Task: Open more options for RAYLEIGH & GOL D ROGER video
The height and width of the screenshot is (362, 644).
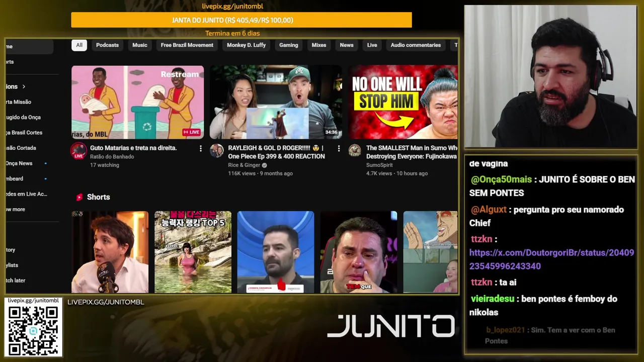Action: [339, 148]
